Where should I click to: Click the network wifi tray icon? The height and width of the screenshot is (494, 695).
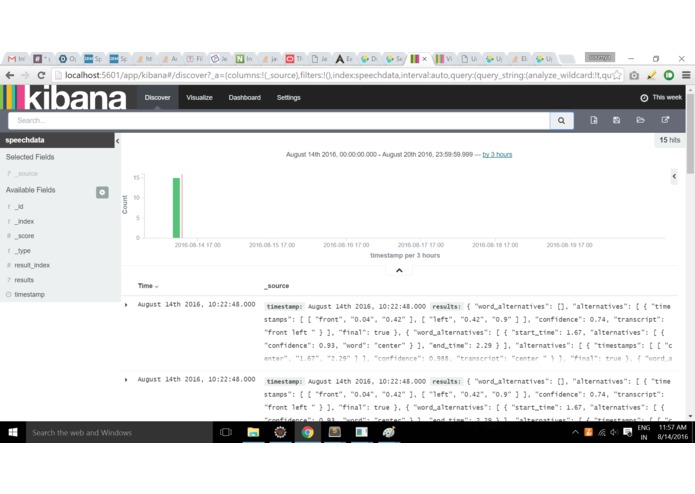pos(601,432)
